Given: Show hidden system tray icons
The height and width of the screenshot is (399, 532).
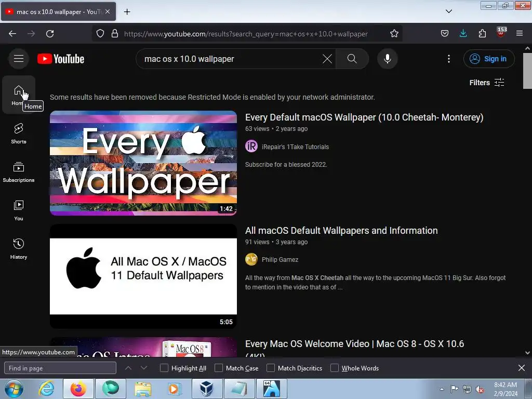Looking at the screenshot, I should tap(442, 389).
